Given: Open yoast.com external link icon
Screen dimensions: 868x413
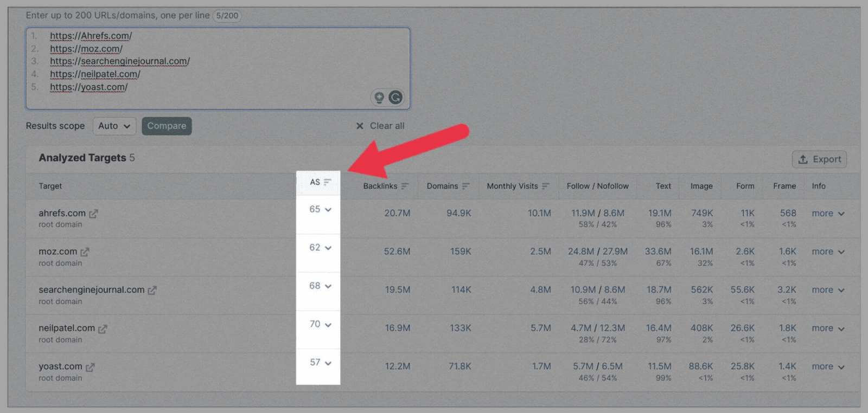Looking at the screenshot, I should [x=90, y=367].
